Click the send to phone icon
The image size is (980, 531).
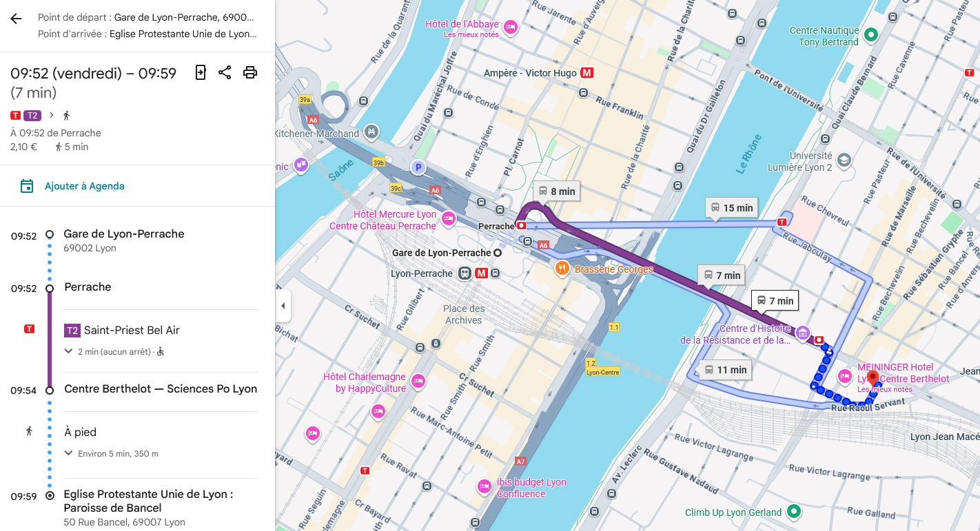(x=201, y=72)
